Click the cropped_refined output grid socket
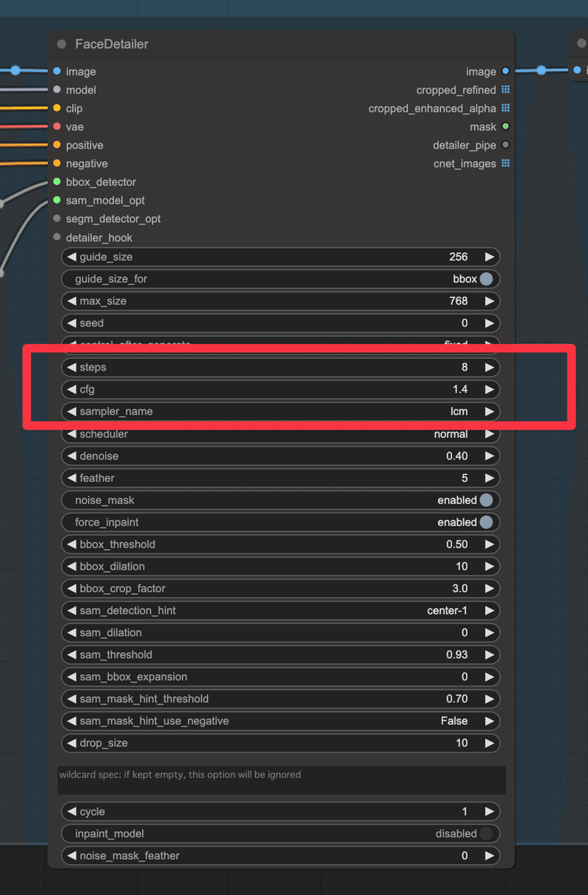This screenshot has height=895, width=588. click(x=506, y=90)
